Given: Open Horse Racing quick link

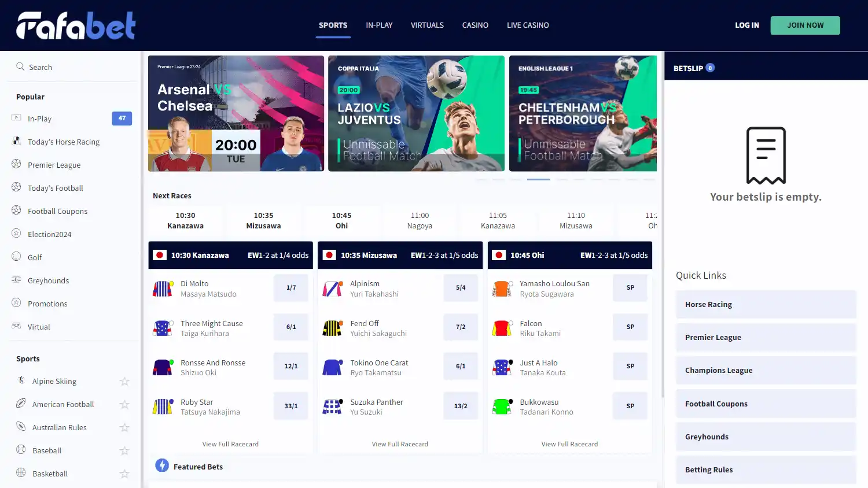Looking at the screenshot, I should click(x=766, y=305).
